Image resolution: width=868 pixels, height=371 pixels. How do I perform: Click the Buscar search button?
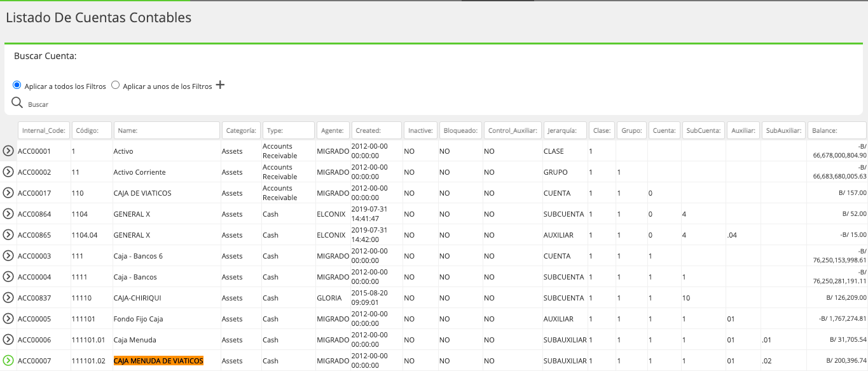coord(38,104)
